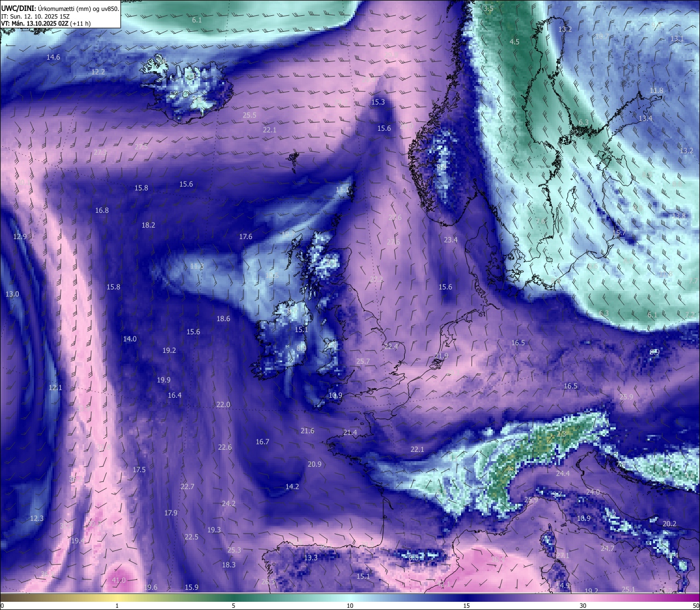
Task: Click the legend tick labeled 1
Action: pyautogui.click(x=117, y=606)
